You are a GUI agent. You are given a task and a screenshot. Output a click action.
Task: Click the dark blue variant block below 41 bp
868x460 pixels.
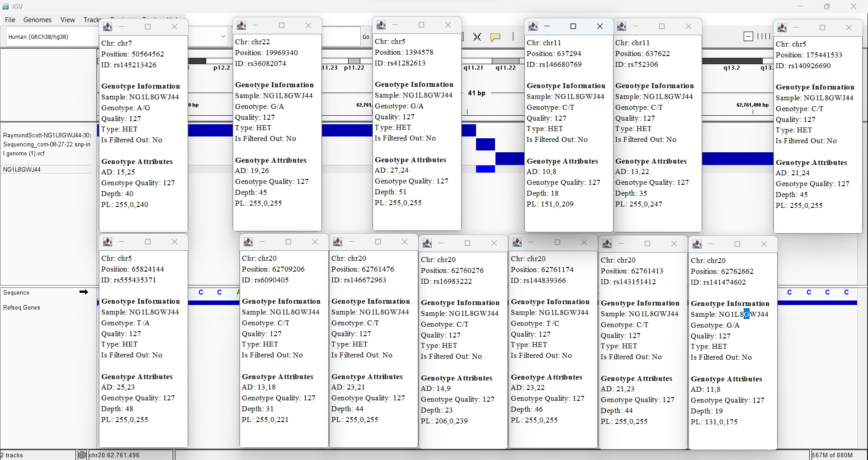pos(486,144)
